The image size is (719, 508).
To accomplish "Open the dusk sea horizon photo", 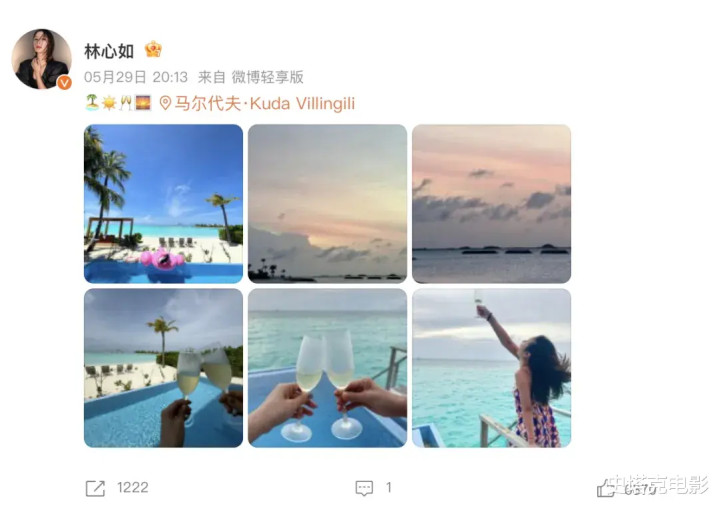I will click(492, 204).
